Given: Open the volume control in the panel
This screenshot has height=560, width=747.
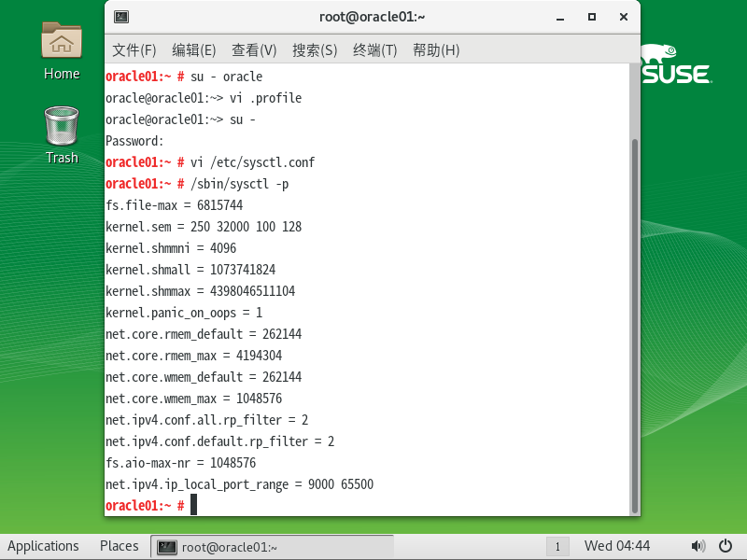Looking at the screenshot, I should coord(698,546).
